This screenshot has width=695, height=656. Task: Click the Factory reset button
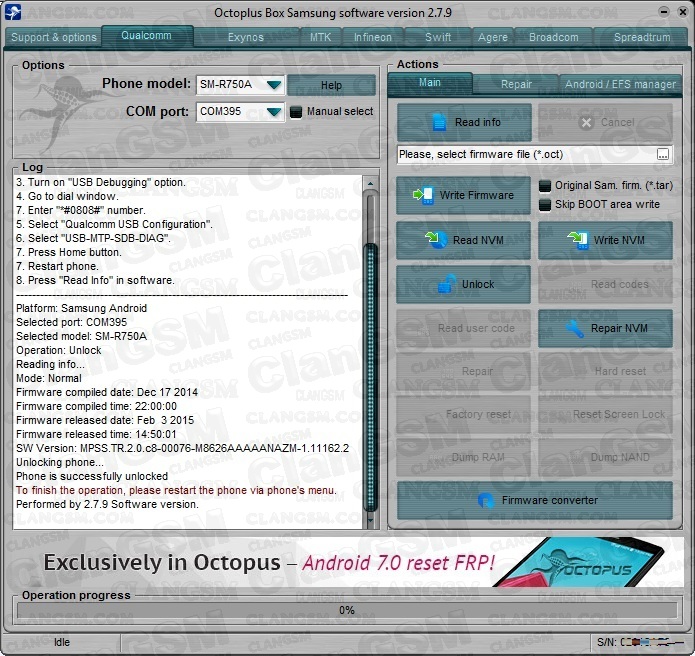[463, 414]
